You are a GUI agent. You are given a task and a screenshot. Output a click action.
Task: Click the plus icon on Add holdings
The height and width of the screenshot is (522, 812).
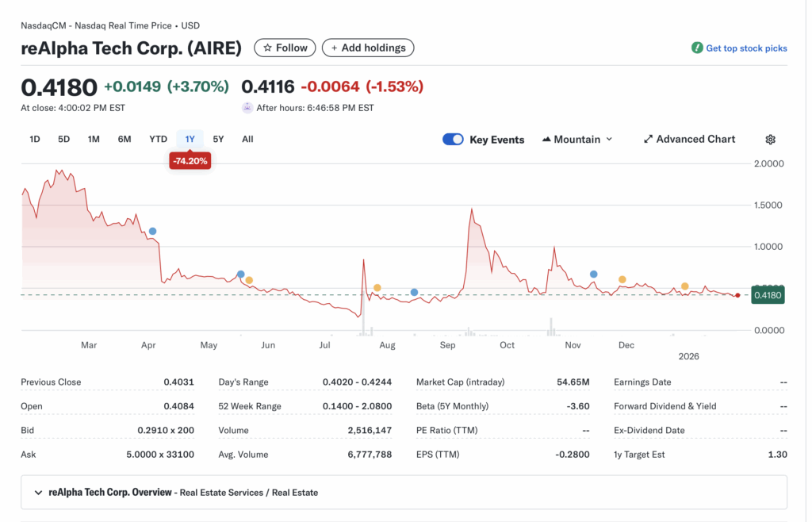(x=332, y=48)
